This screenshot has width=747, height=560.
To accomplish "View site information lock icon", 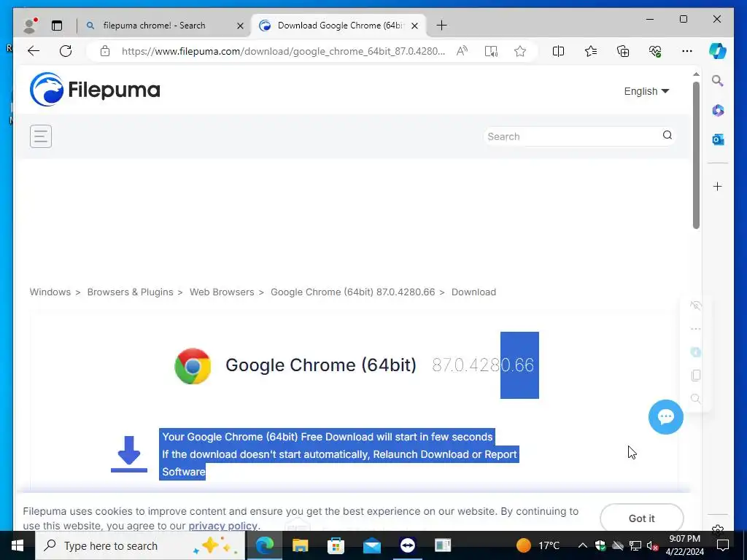I will [105, 51].
